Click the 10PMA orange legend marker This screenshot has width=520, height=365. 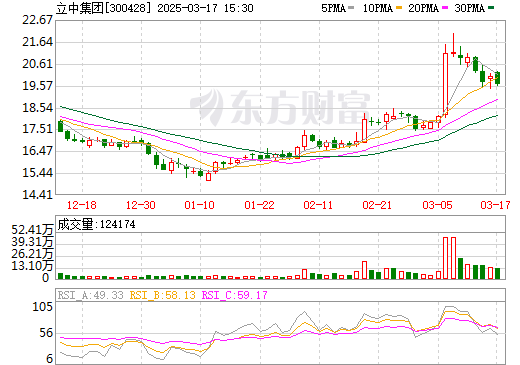[399, 8]
